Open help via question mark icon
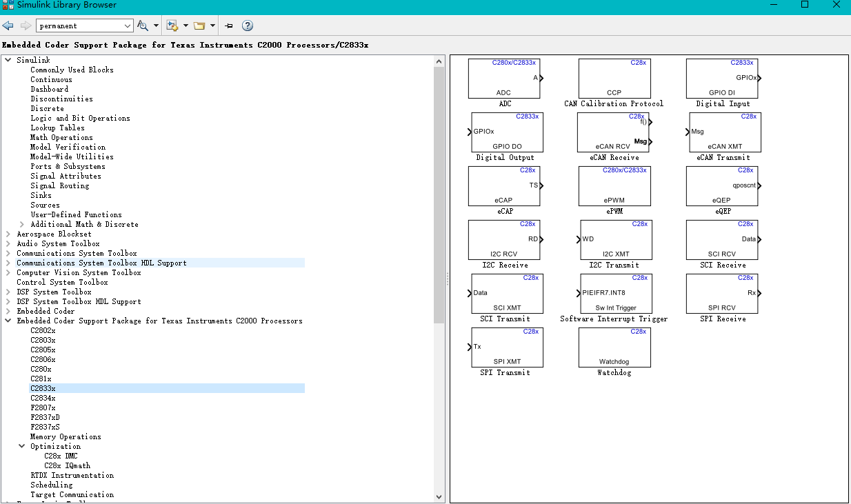The image size is (851, 504). pos(248,26)
